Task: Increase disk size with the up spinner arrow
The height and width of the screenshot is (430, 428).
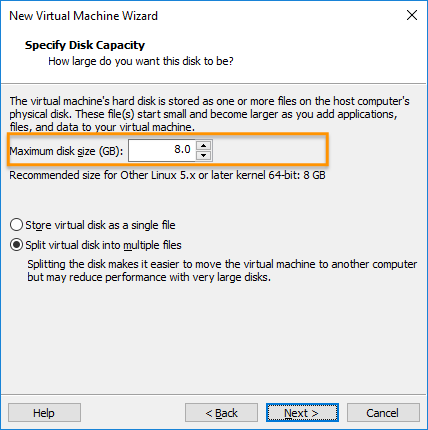Action: pyautogui.click(x=203, y=145)
